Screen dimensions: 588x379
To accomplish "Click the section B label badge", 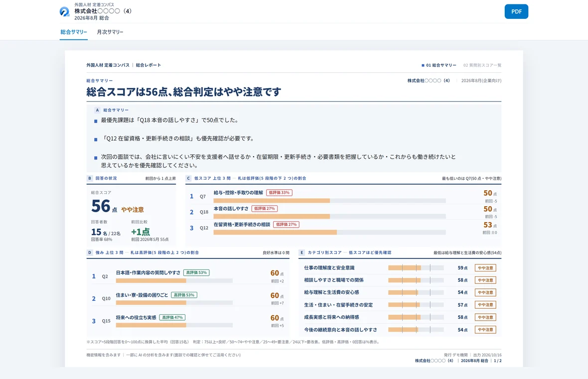I will tap(89, 178).
